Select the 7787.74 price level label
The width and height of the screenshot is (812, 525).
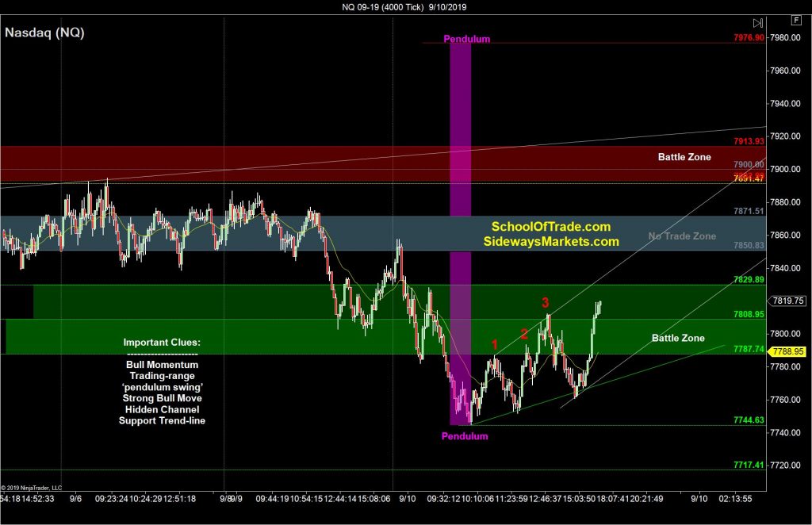[749, 349]
